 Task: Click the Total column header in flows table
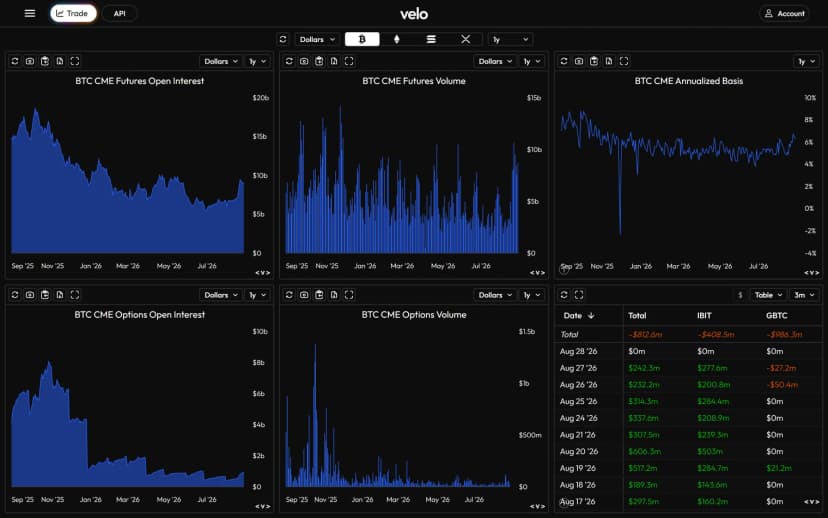[x=637, y=316]
